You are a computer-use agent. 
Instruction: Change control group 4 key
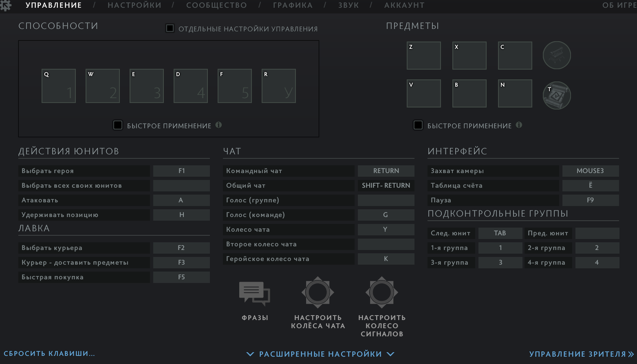pyautogui.click(x=597, y=263)
